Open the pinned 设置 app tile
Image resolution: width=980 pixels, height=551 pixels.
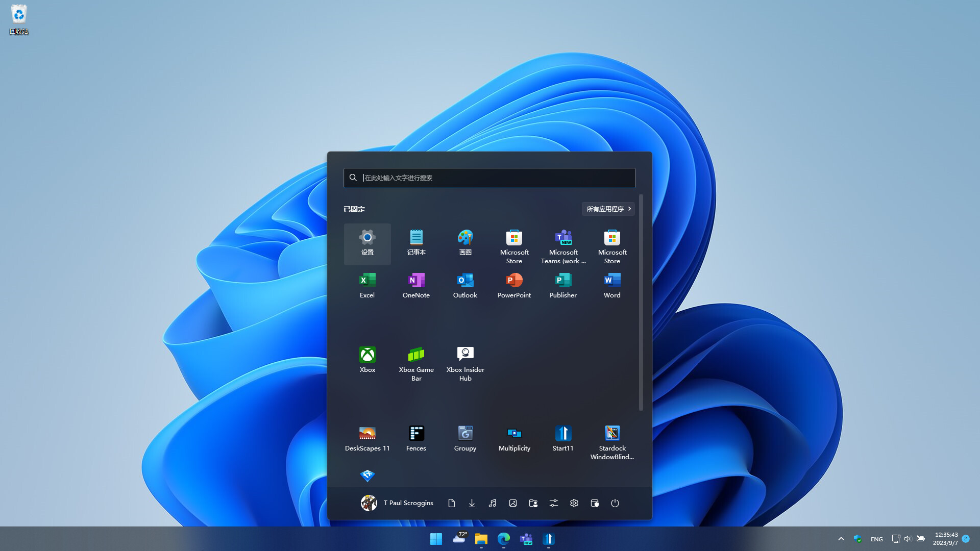tap(367, 243)
